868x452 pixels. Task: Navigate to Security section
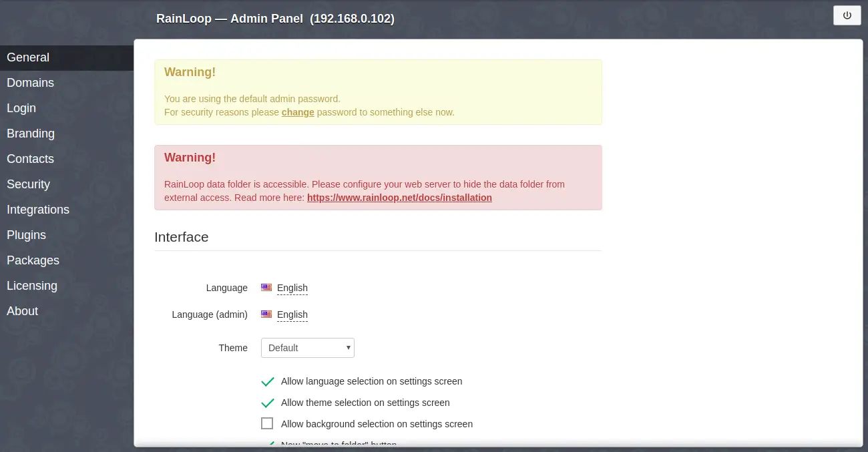pyautogui.click(x=67, y=184)
